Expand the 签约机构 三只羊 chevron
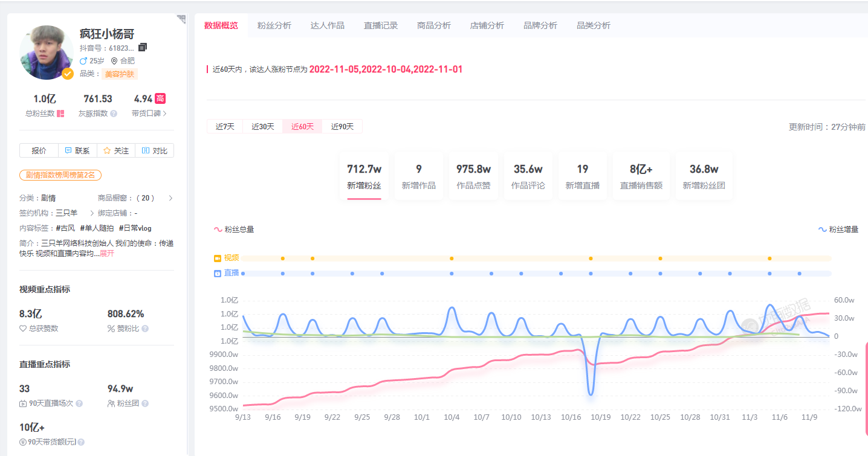Image resolution: width=868 pixels, height=456 pixels. tap(92, 213)
